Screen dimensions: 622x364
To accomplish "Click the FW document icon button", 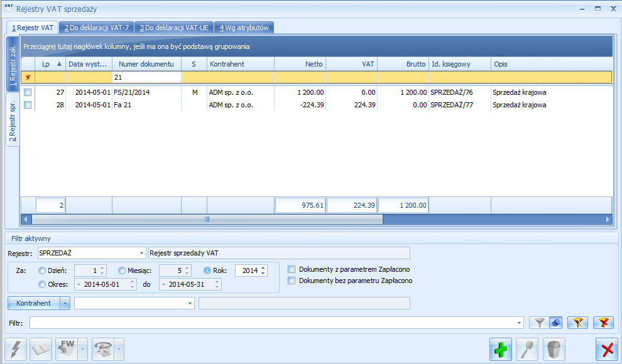I will (67, 349).
